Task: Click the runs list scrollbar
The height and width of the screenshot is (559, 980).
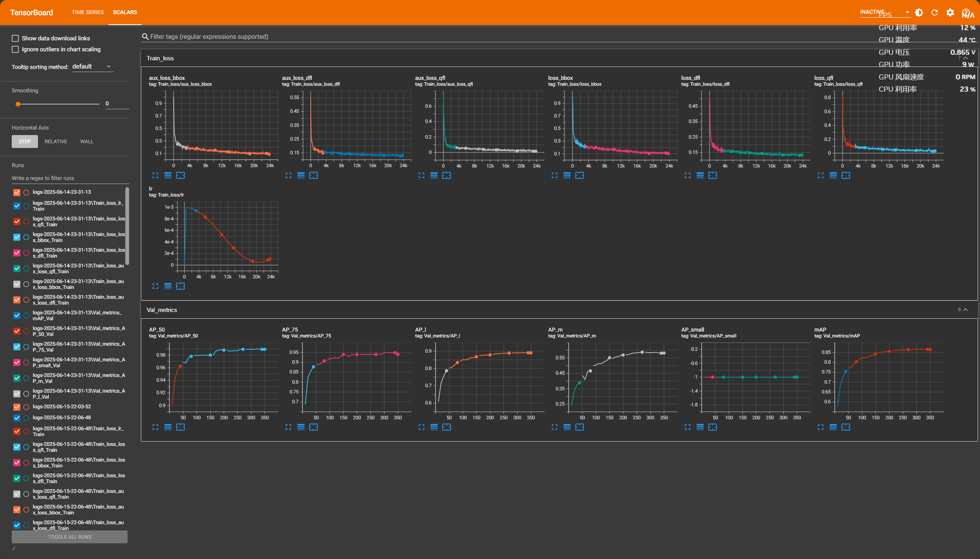Action: click(127, 226)
